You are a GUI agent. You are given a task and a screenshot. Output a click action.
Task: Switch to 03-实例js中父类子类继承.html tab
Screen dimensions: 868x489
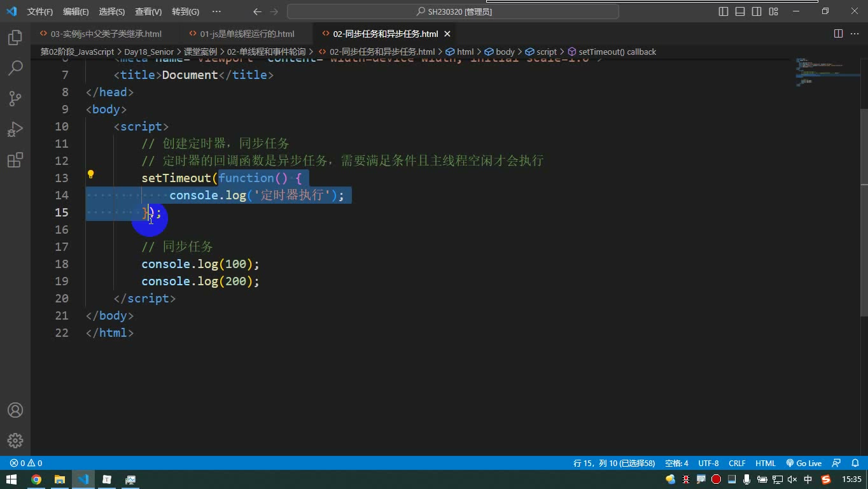tap(106, 34)
